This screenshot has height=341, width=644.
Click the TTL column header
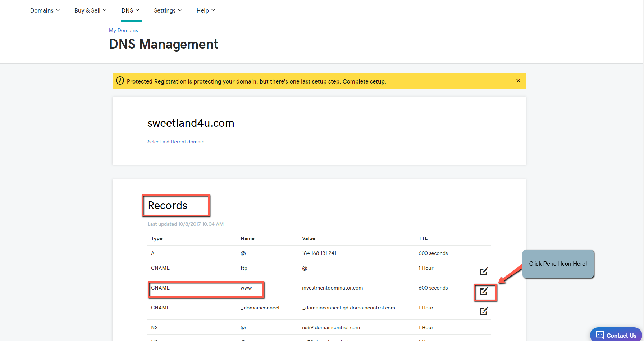coord(423,238)
